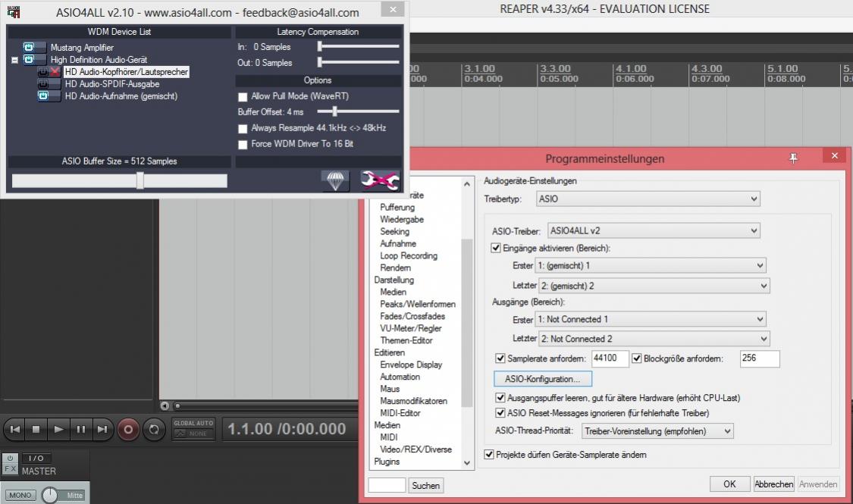
Task: Toggle power icon for Mustang Amplifier device
Action: click(x=29, y=47)
